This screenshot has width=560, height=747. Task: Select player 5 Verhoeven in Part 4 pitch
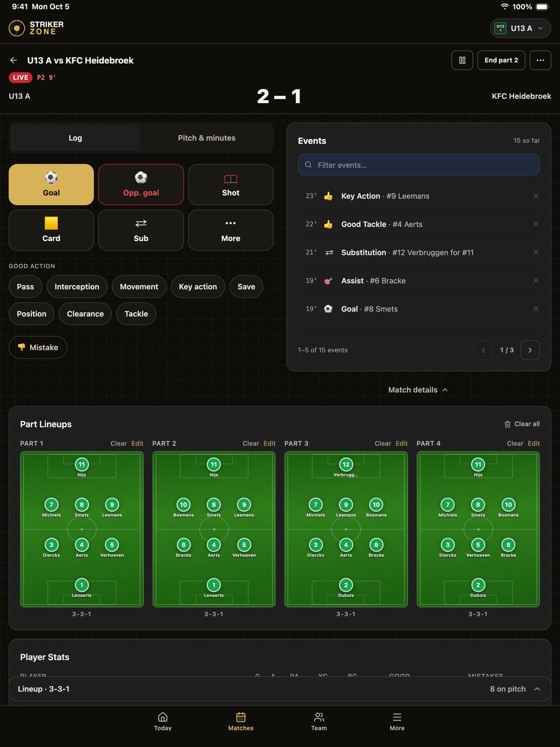478,548
